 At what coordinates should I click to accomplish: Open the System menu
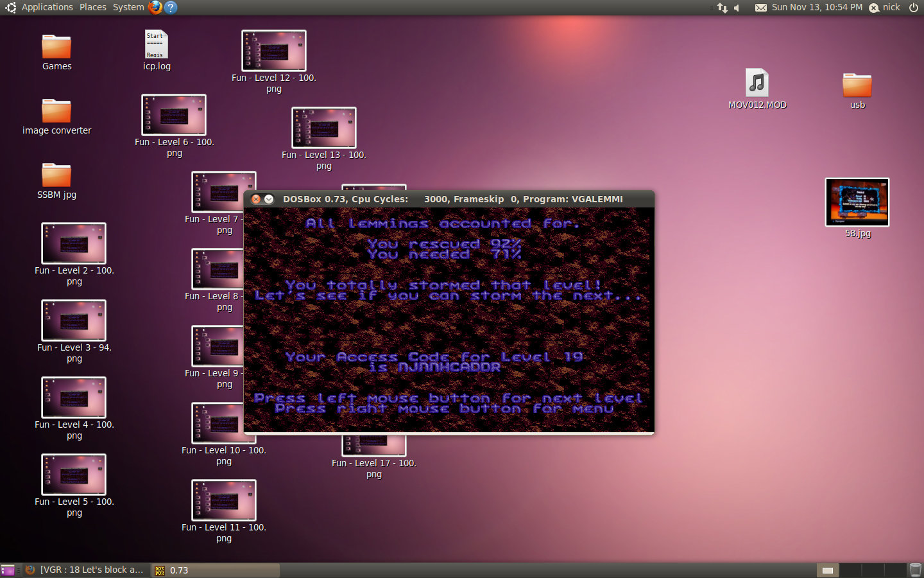coord(128,7)
